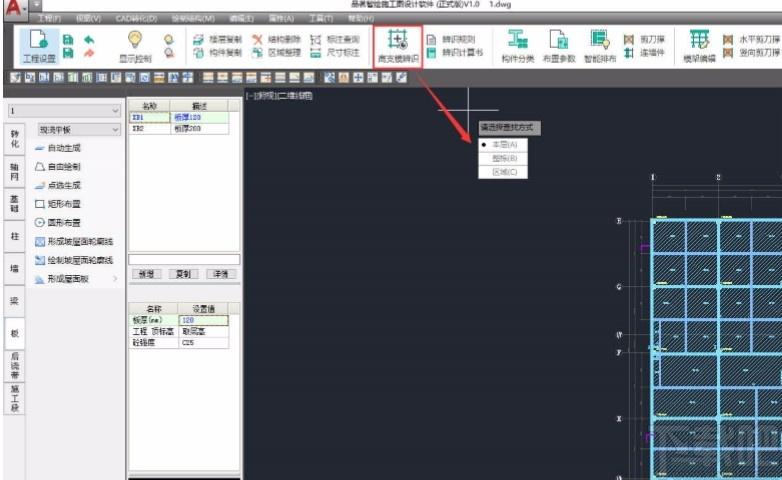Open the 布置参数 layout parameters icon

click(559, 39)
